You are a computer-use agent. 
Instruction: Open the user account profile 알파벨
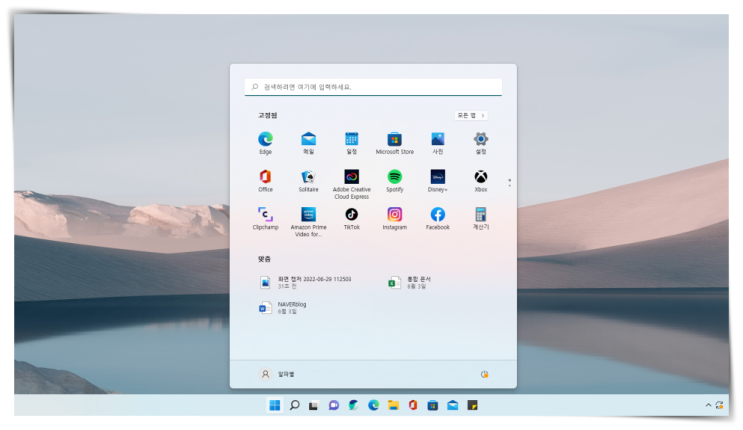tap(277, 374)
